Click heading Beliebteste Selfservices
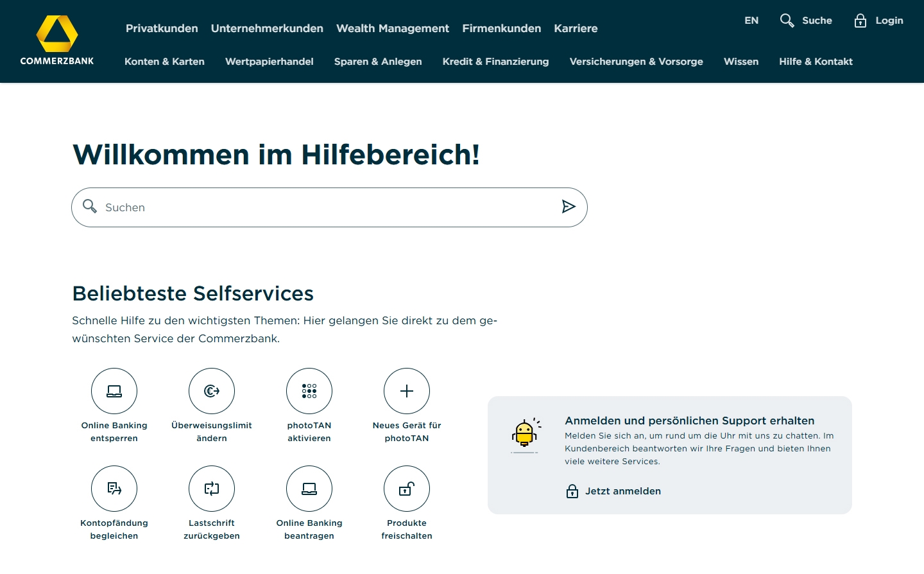The width and height of the screenshot is (924, 574). [193, 293]
